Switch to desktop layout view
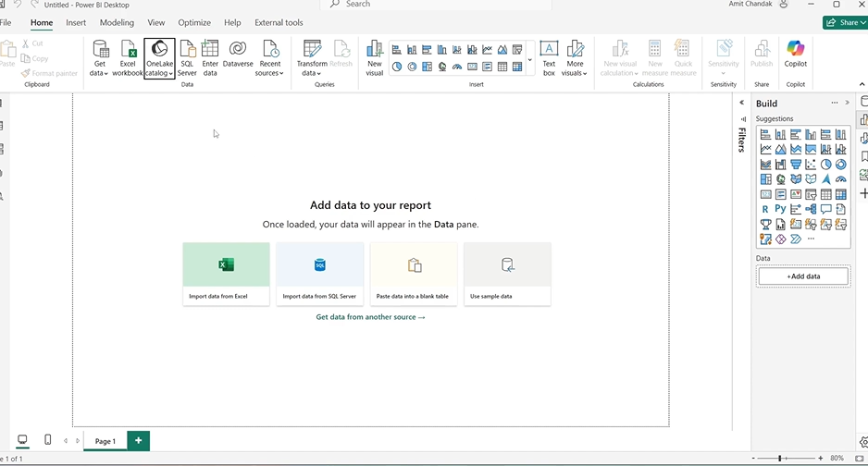 coord(23,440)
